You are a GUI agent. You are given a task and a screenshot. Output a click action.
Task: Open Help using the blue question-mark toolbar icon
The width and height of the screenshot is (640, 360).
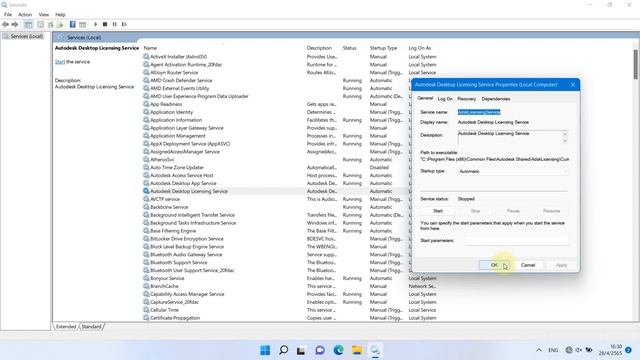click(x=73, y=24)
